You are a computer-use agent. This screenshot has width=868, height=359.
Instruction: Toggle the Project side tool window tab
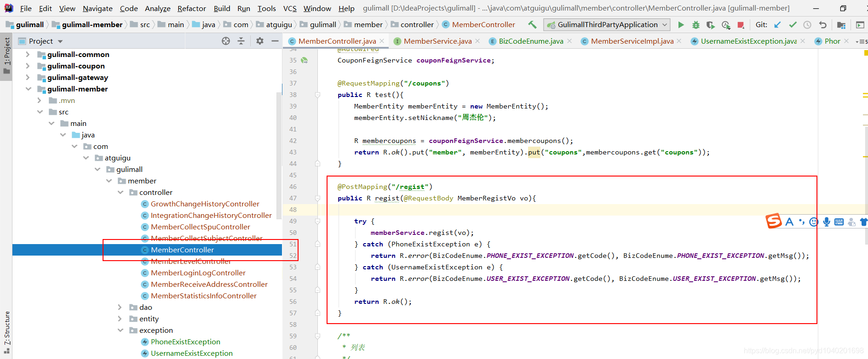(x=6, y=56)
